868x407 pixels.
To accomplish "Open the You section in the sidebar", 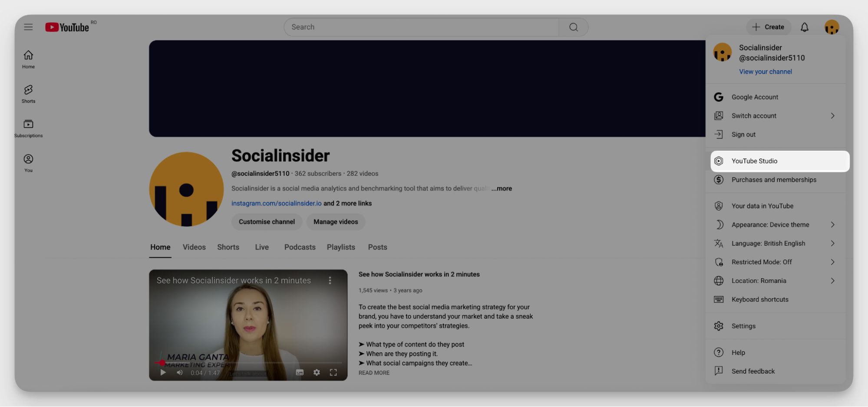I will [28, 163].
